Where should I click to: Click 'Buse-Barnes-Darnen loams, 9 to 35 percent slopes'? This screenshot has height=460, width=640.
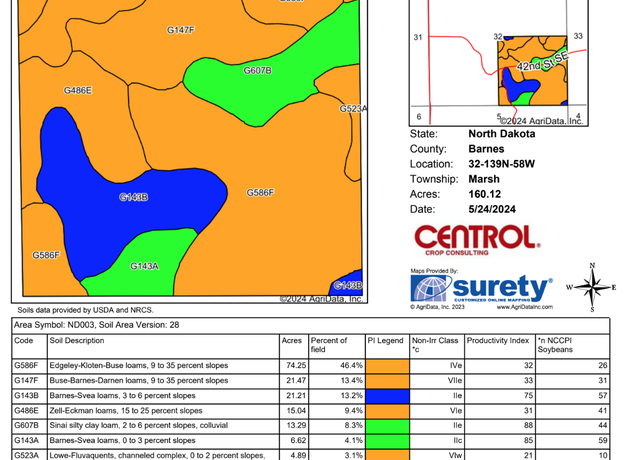coord(139,381)
